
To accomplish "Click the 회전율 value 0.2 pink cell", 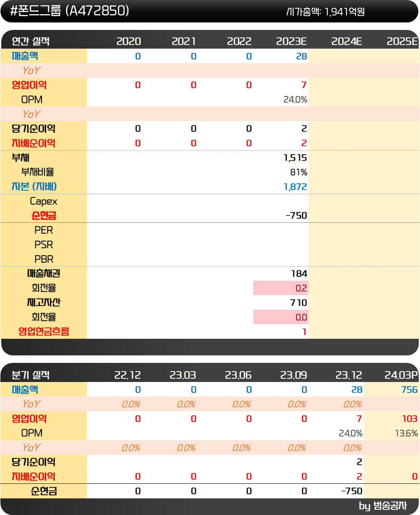I will [281, 288].
